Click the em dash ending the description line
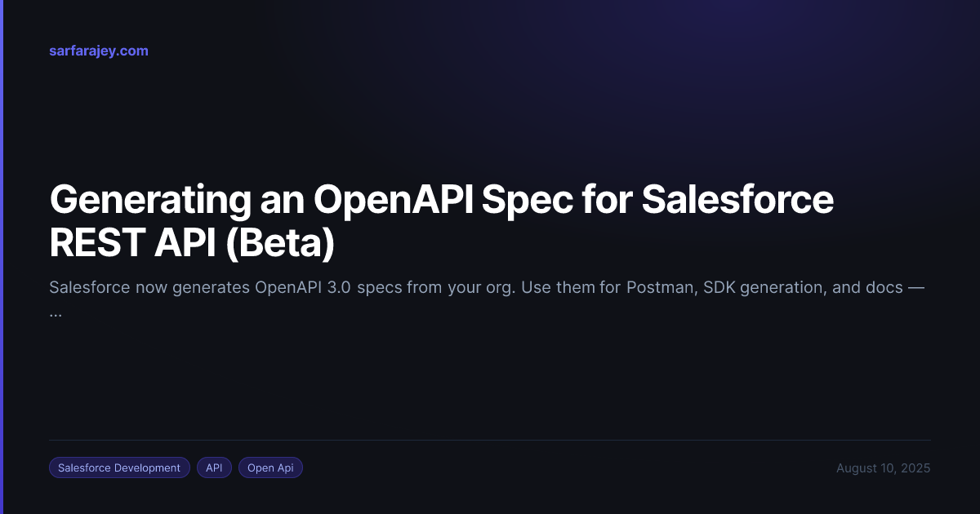This screenshot has height=514, width=980. [916, 288]
